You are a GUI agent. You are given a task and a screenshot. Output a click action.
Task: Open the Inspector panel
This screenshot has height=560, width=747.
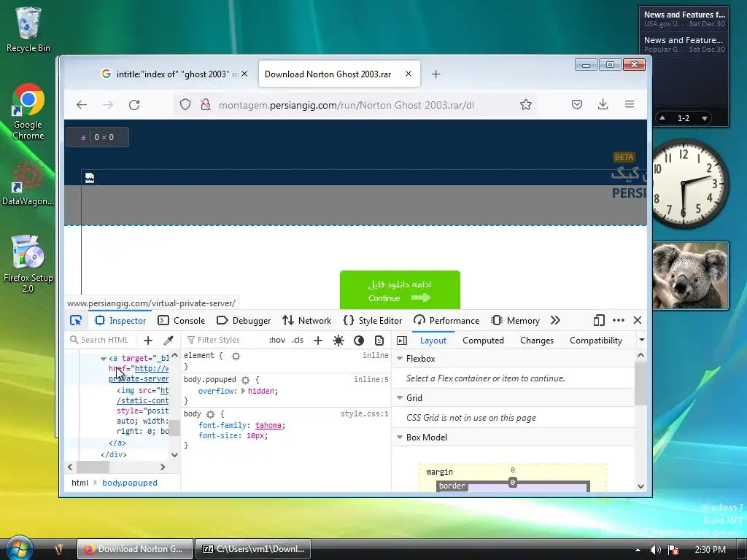pos(120,321)
